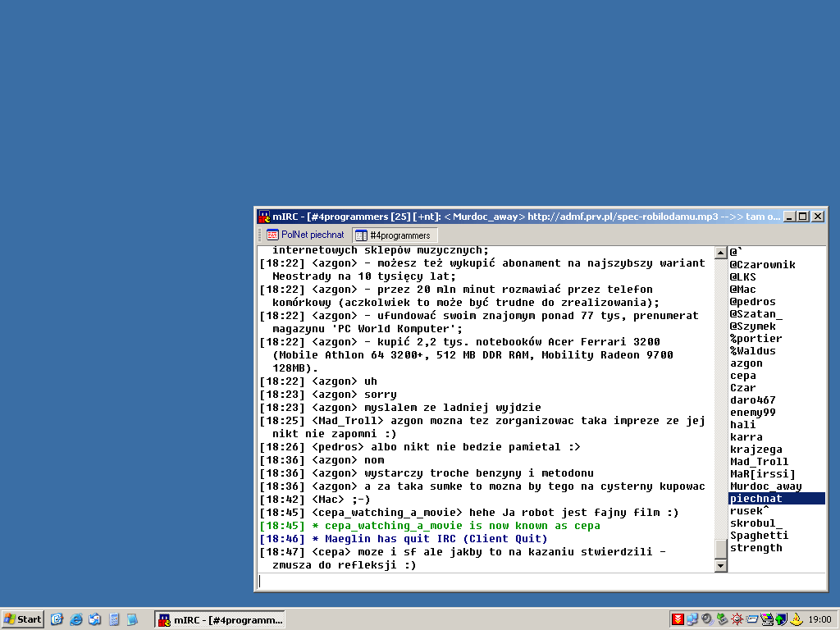Image resolution: width=840 pixels, height=630 pixels.
Task: Open Outlook Express from Quick Launch
Action: 95,619
